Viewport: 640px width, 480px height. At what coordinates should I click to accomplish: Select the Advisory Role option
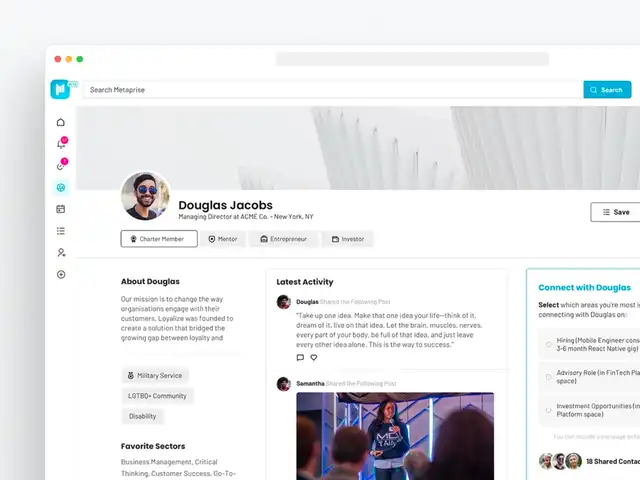point(549,377)
